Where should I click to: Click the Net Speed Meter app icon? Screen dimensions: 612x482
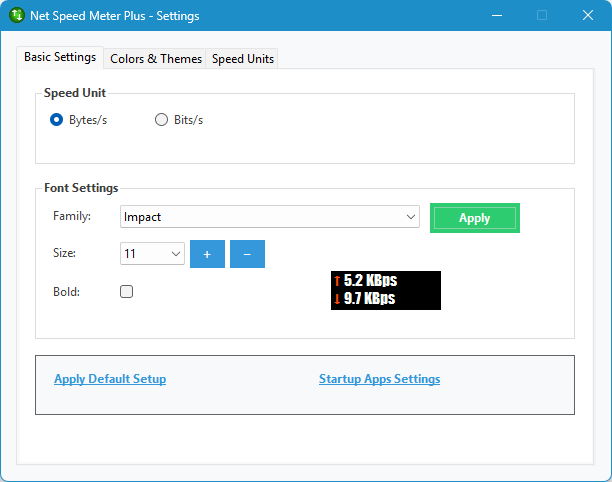tap(17, 16)
